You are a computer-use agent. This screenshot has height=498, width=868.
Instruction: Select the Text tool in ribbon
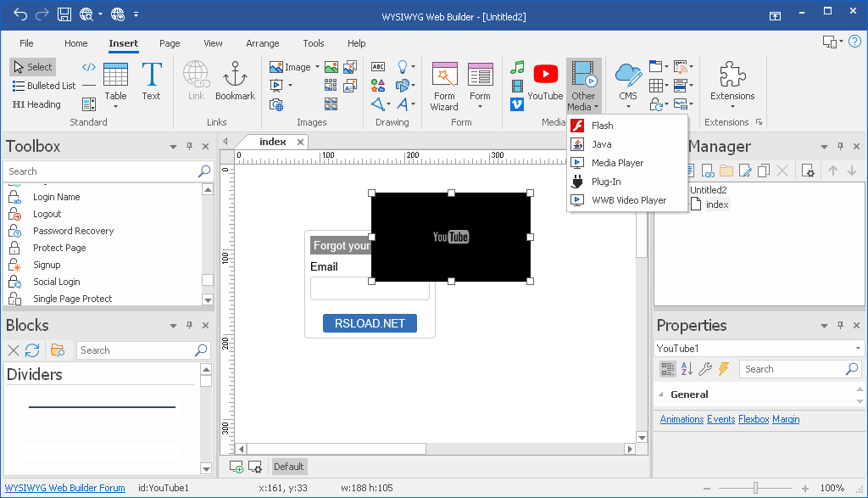point(151,81)
